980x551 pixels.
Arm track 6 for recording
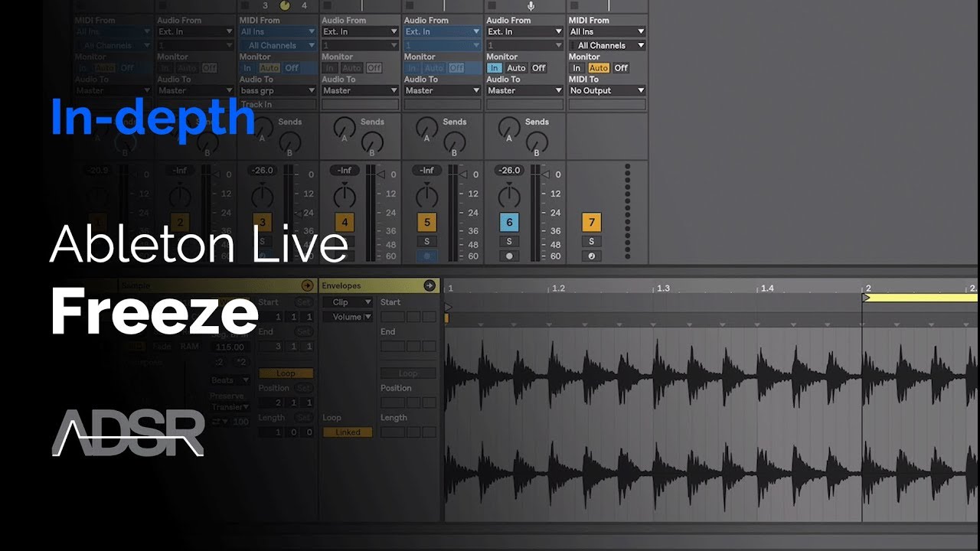point(509,256)
